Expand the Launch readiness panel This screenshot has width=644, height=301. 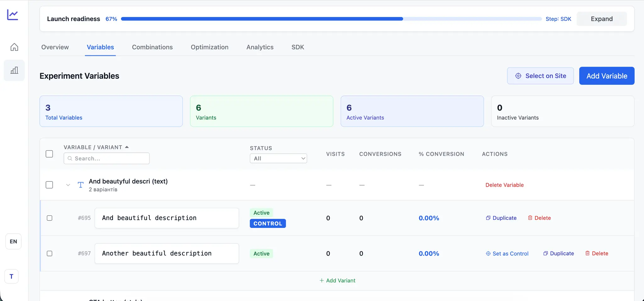point(602,19)
